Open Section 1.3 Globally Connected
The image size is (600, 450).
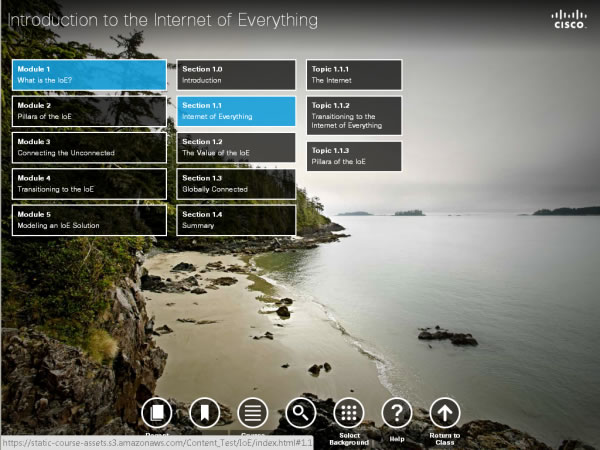[236, 184]
